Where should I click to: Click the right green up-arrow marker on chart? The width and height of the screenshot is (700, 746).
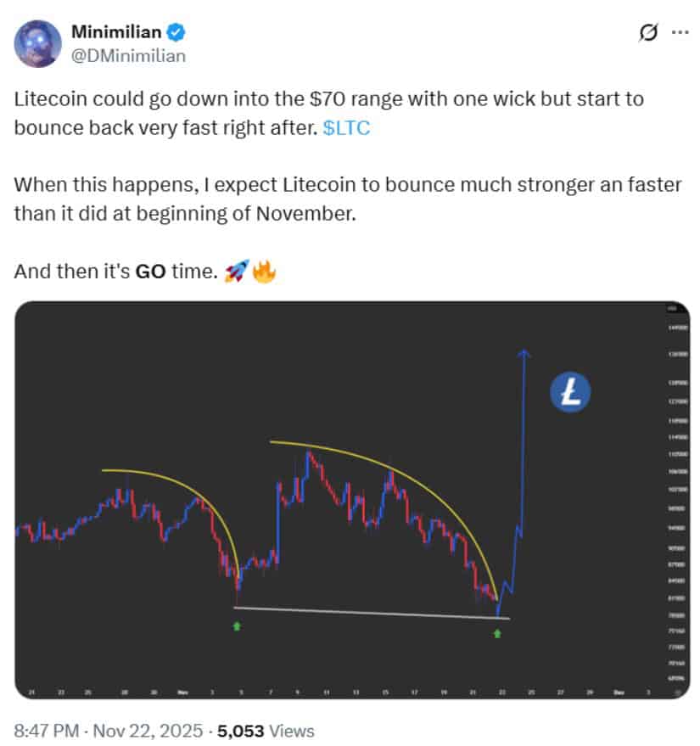pos(498,634)
